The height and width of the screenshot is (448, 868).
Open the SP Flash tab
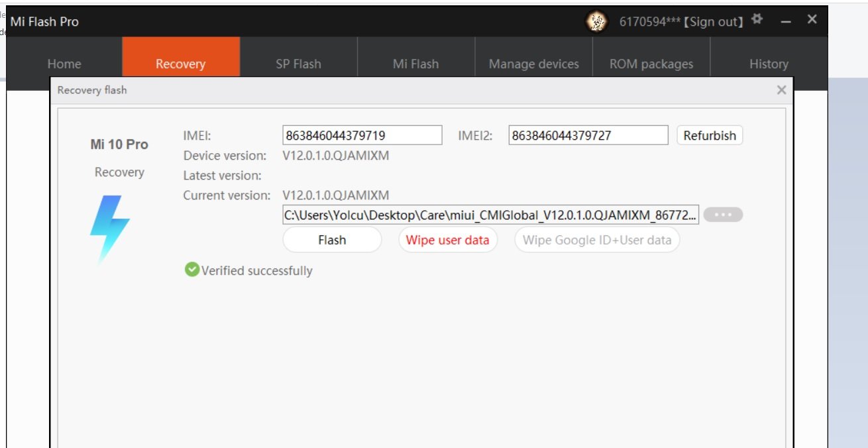(x=298, y=64)
